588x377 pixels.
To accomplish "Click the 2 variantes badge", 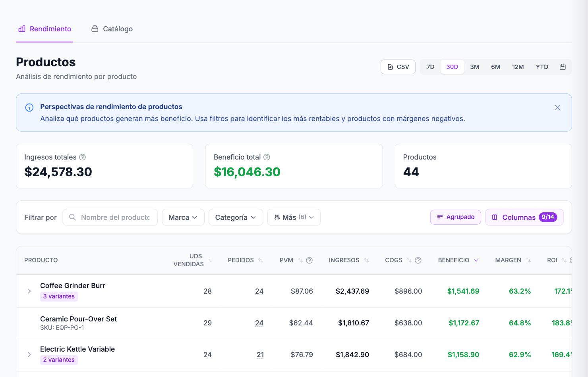I will point(59,360).
